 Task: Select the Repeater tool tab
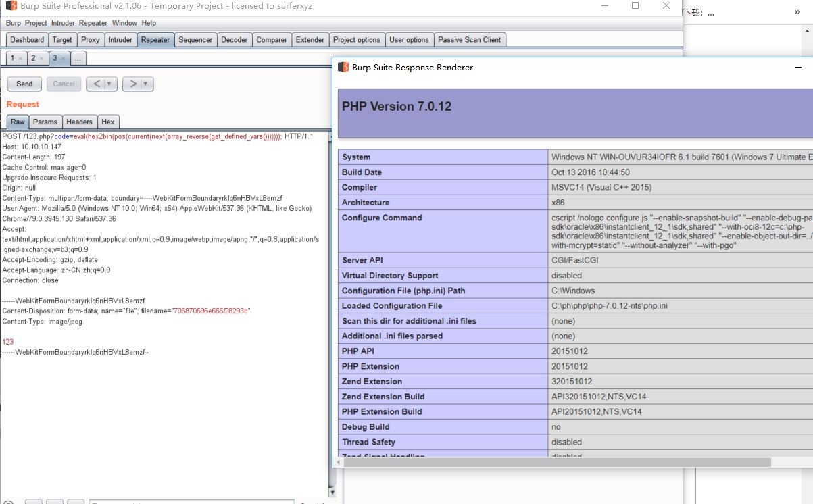click(155, 40)
